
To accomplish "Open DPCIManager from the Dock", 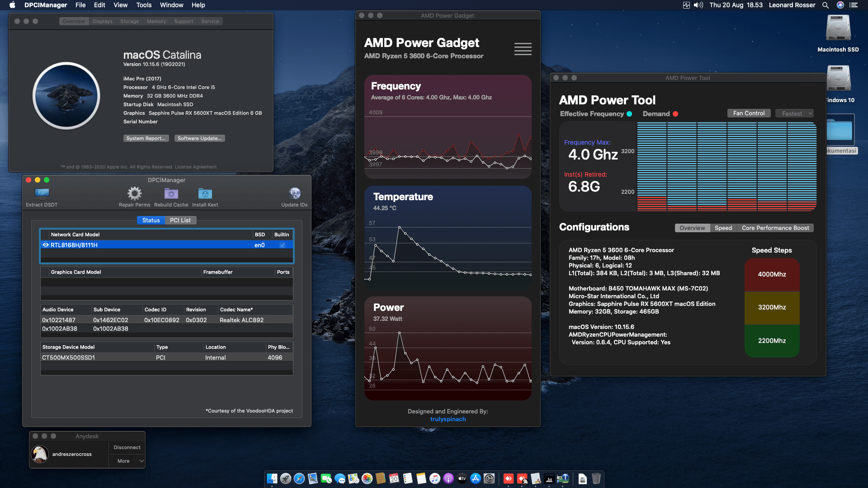I will pyautogui.click(x=563, y=479).
